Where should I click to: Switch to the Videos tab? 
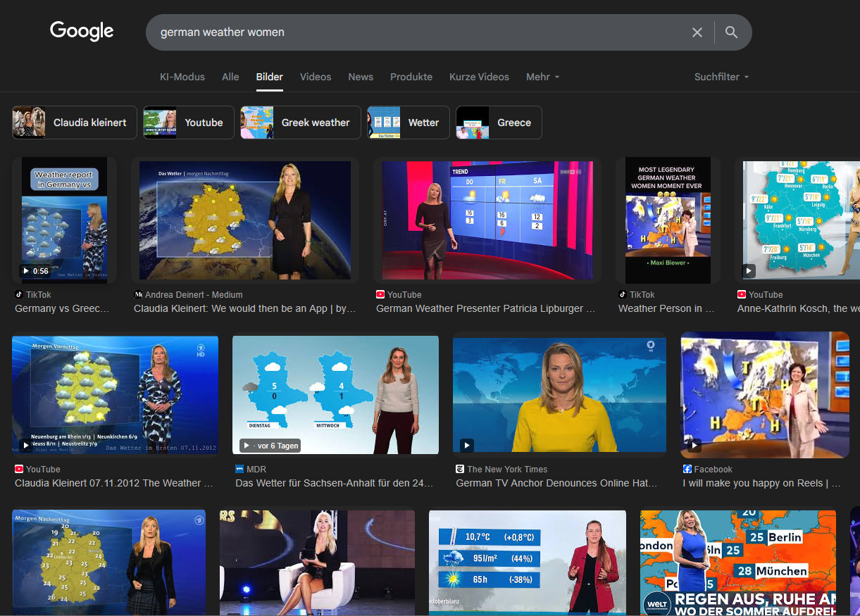coord(315,77)
